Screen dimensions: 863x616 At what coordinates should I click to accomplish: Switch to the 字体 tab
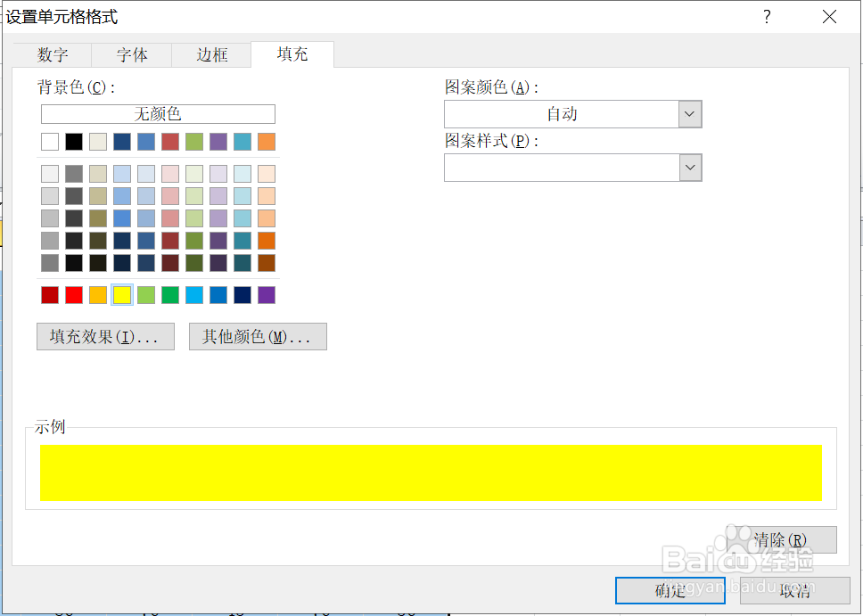pyautogui.click(x=130, y=54)
